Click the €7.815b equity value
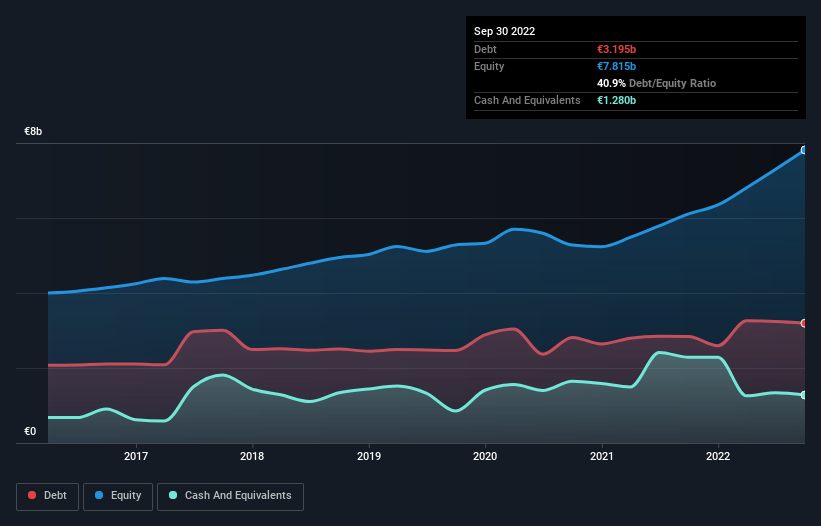Image resolution: width=821 pixels, height=526 pixels. pyautogui.click(x=616, y=66)
